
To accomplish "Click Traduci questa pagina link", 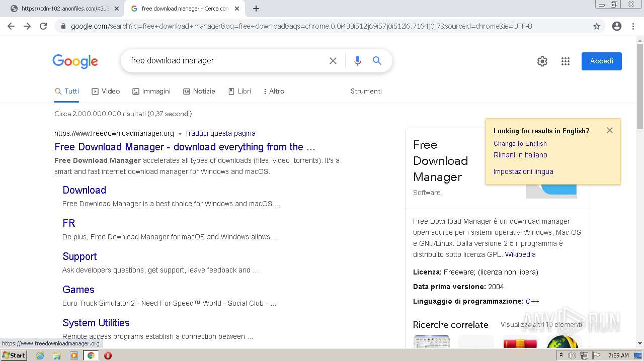I will pyautogui.click(x=220, y=133).
